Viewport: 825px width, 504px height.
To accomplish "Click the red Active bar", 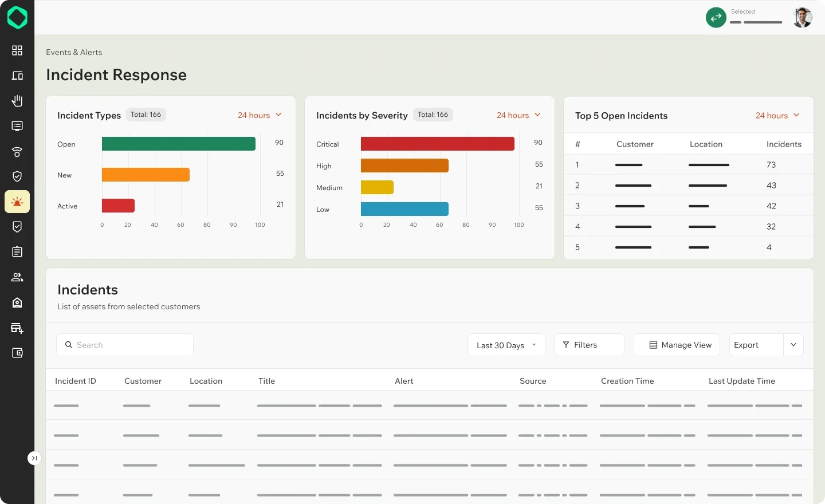I will click(x=118, y=206).
